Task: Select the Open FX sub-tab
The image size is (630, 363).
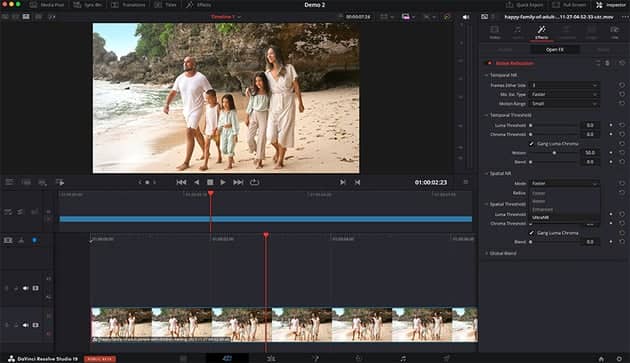Action: (554, 50)
